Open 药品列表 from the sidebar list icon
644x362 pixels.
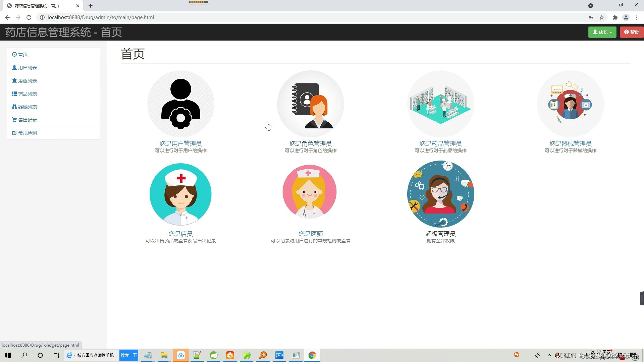pyautogui.click(x=14, y=94)
